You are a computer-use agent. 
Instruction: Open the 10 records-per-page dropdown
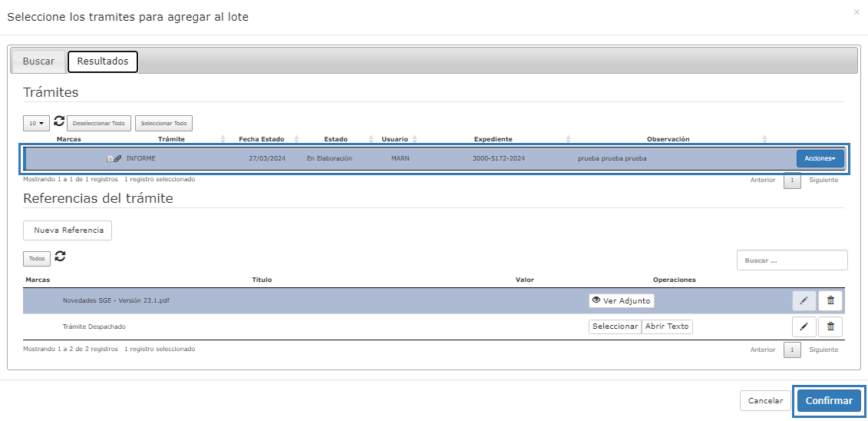36,123
